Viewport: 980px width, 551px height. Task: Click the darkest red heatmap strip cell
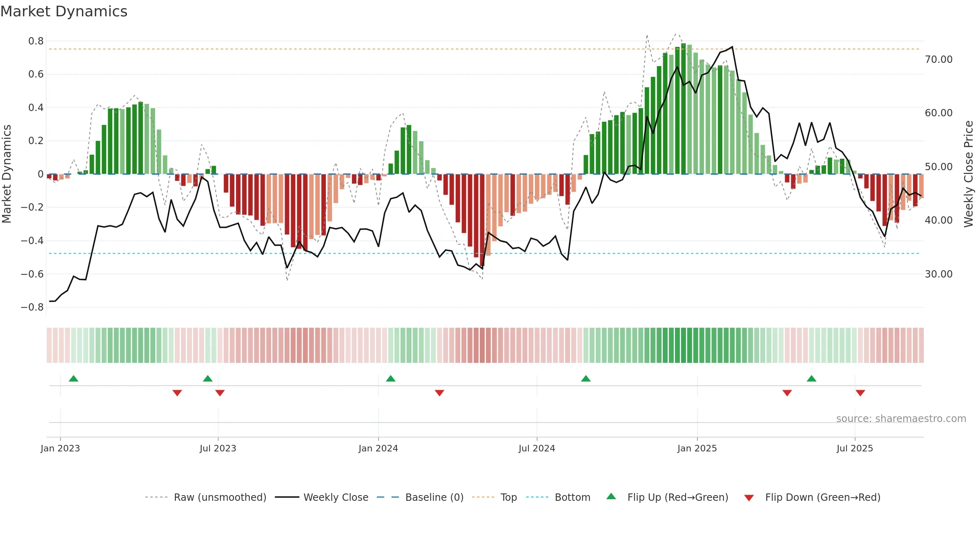tap(482, 345)
